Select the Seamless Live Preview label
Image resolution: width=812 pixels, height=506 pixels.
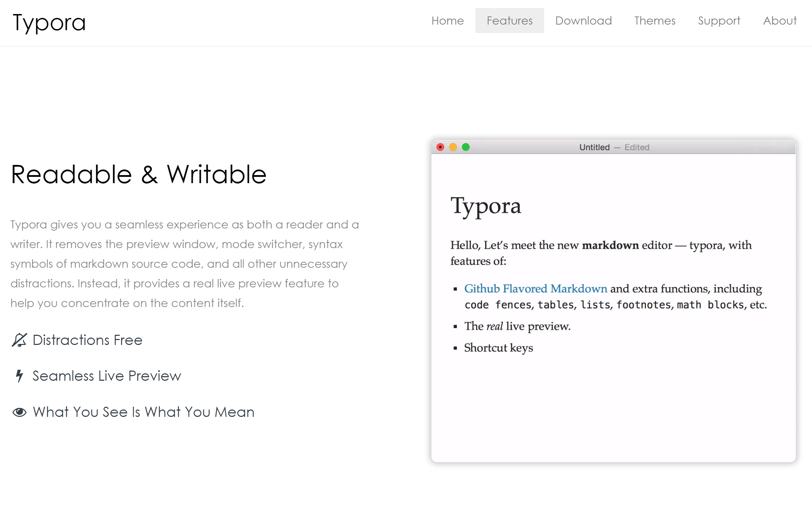point(107,376)
